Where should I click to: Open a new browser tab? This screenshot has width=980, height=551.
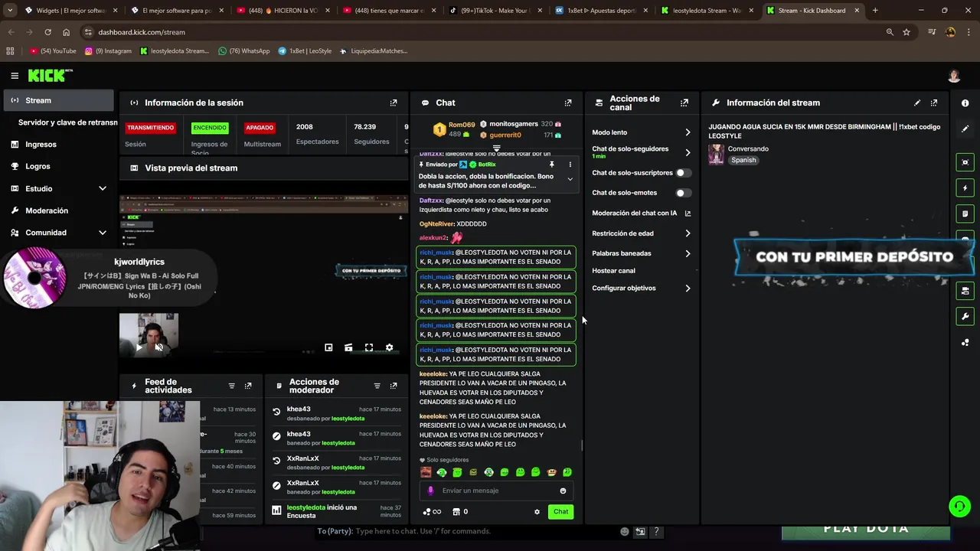pyautogui.click(x=875, y=11)
